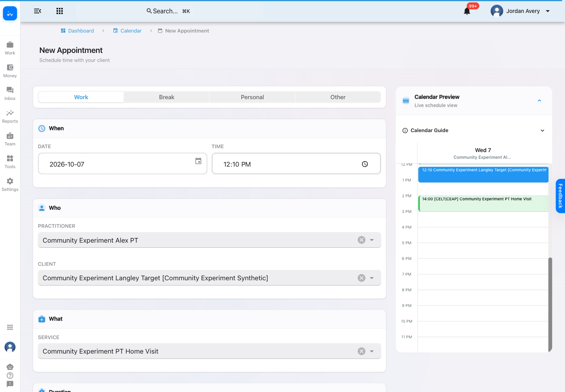
Task: Select the Break appointment type tab
Action: (167, 97)
